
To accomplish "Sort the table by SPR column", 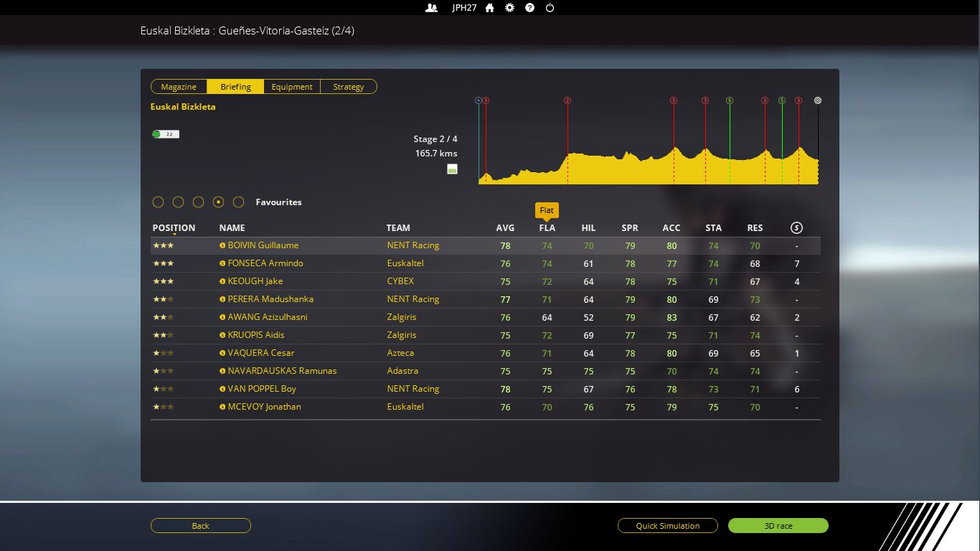I will pyautogui.click(x=629, y=228).
